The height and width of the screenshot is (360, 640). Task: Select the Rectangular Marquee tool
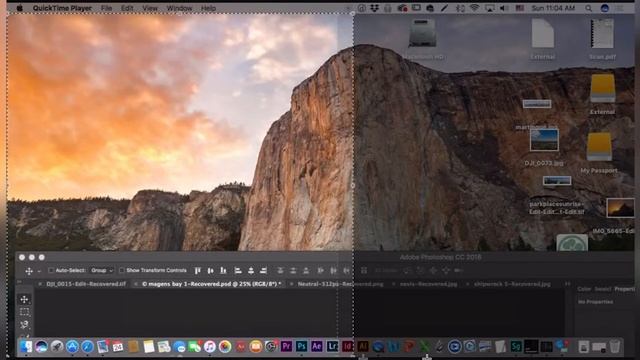[24, 312]
